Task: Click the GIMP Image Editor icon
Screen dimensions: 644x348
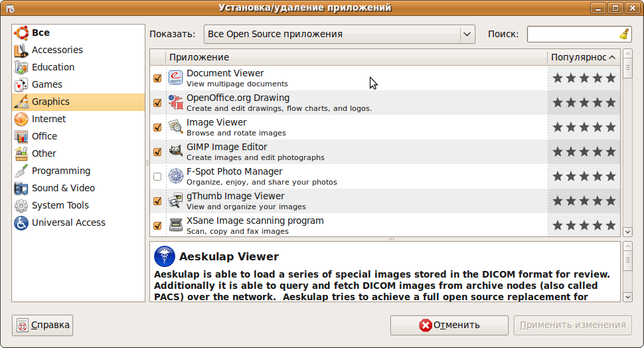Action: pyautogui.click(x=175, y=151)
